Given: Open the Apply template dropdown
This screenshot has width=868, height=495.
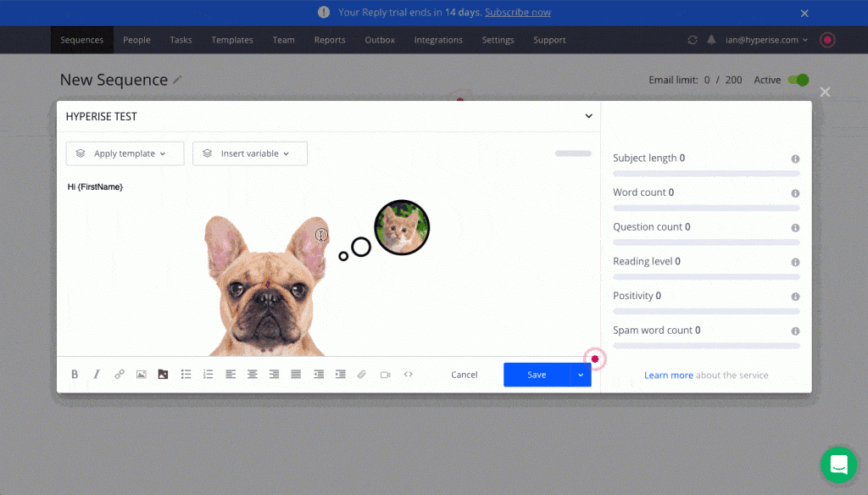Looking at the screenshot, I should pyautogui.click(x=125, y=153).
